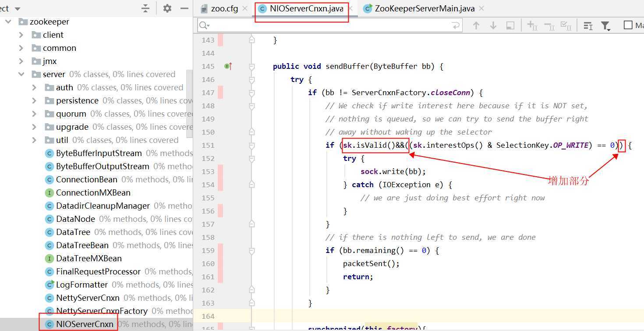
Task: Switch to zoo.cfg tab
Action: coord(224,8)
